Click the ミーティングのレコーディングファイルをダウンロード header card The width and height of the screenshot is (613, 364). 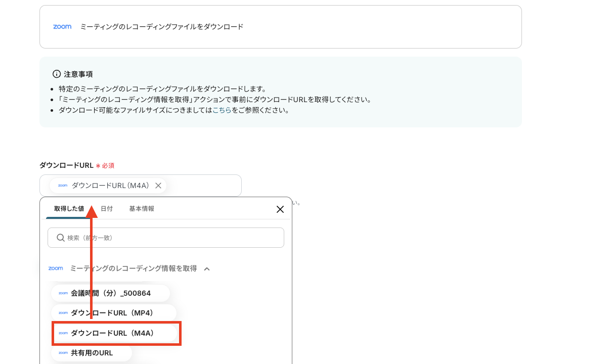pos(280,27)
